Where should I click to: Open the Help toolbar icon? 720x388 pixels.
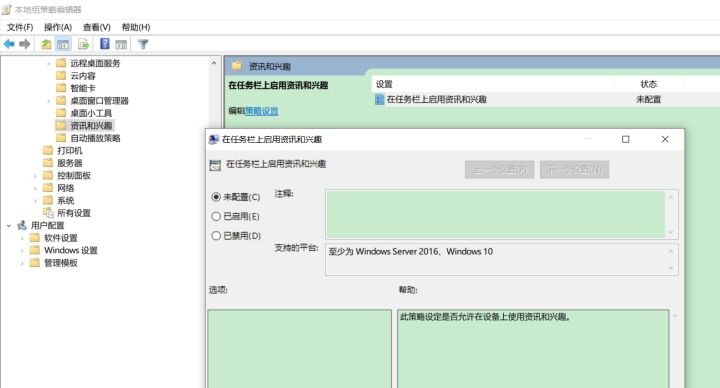point(105,44)
